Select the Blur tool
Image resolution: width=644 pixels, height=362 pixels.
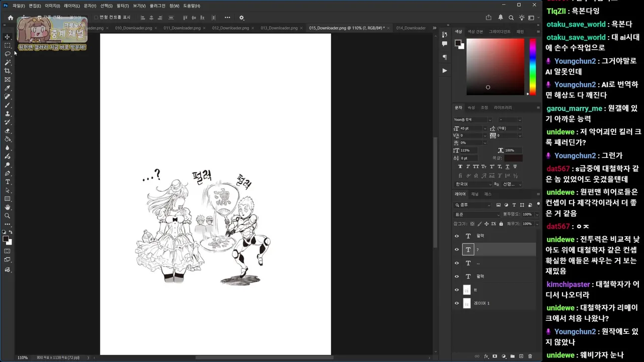click(7, 148)
